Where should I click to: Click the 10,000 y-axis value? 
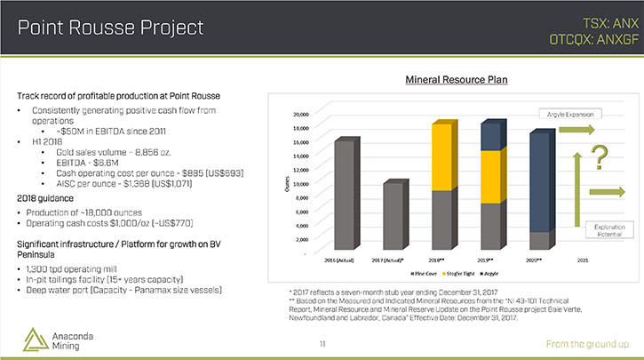coord(301,184)
